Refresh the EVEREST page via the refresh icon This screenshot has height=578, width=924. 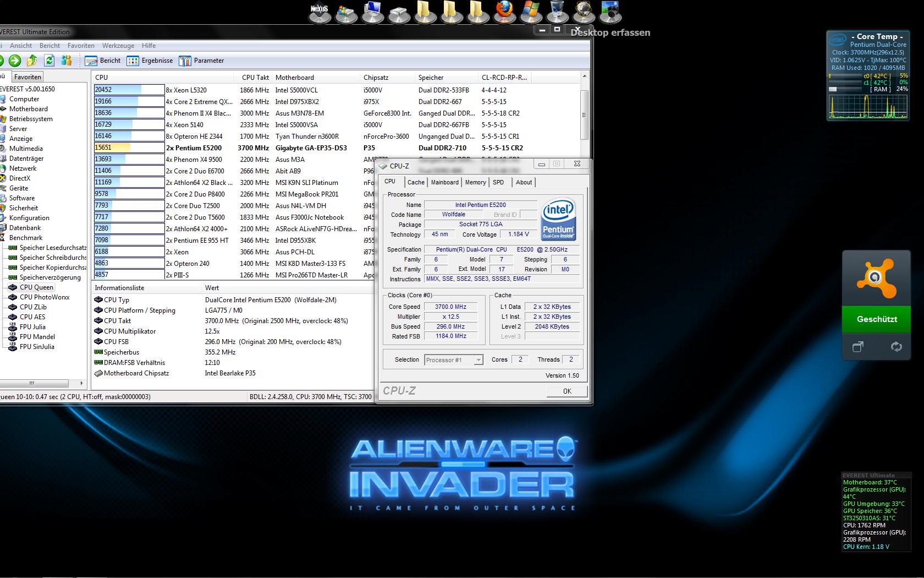pos(50,61)
